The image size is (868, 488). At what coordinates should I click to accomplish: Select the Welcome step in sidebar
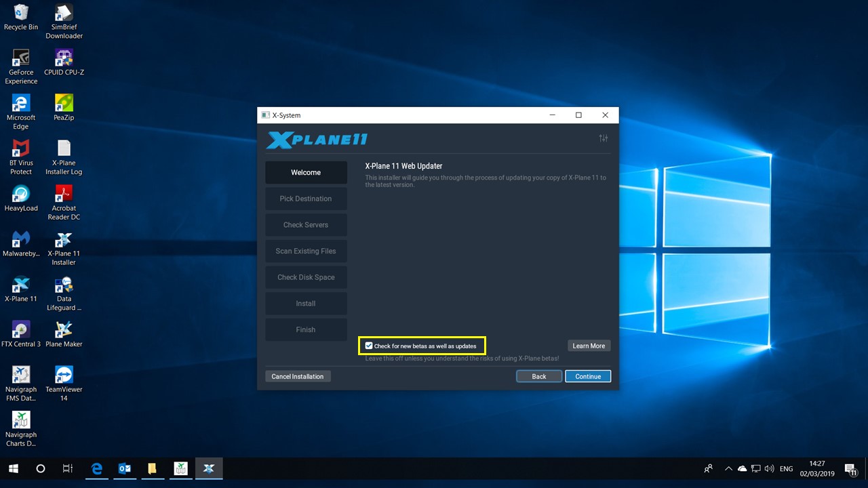[x=306, y=172]
